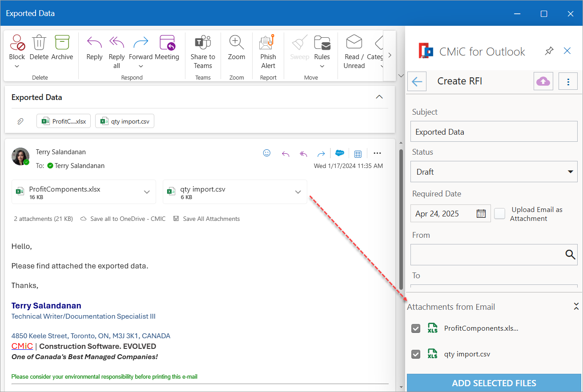
Task: Click the Subject input field
Action: pyautogui.click(x=494, y=132)
